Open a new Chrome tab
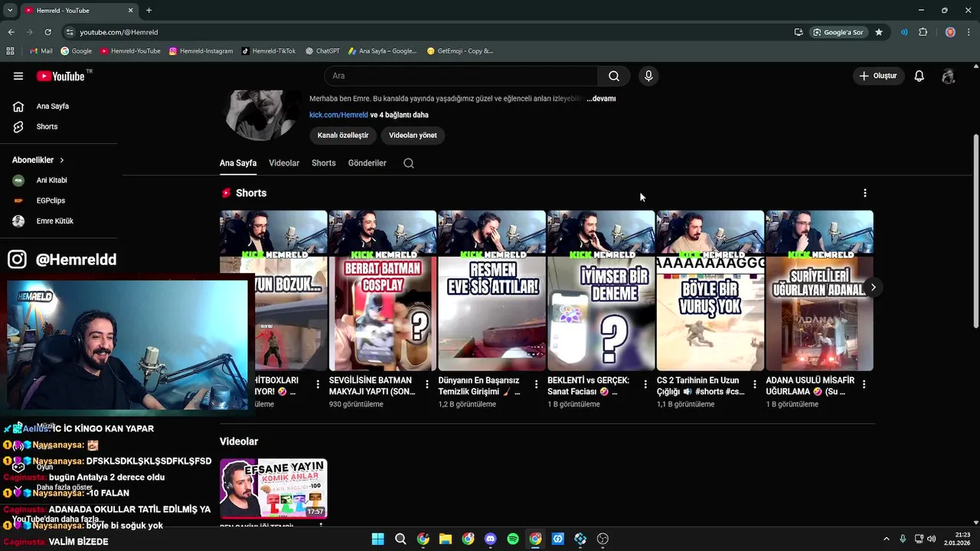 pos(149,10)
